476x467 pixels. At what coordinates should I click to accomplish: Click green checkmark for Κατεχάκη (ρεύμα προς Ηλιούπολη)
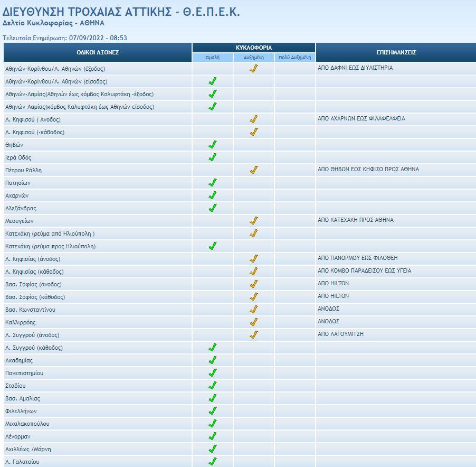tap(213, 246)
